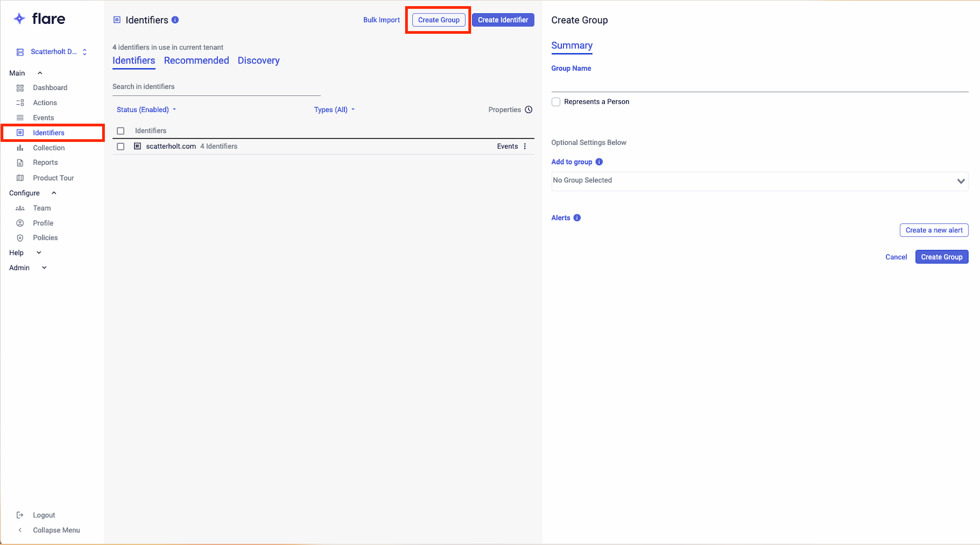Open three-dot menu for scatterholt.com row

(525, 146)
